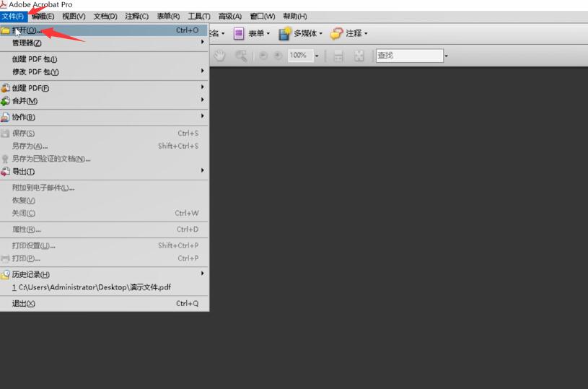Click the 表单 toolbar icon
Viewport: 588px width, 389px height.
coord(239,33)
